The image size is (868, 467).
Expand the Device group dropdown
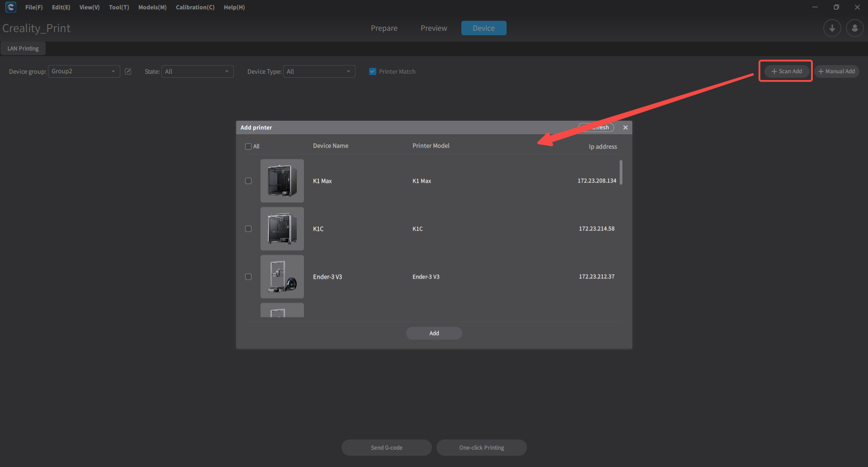(84, 71)
